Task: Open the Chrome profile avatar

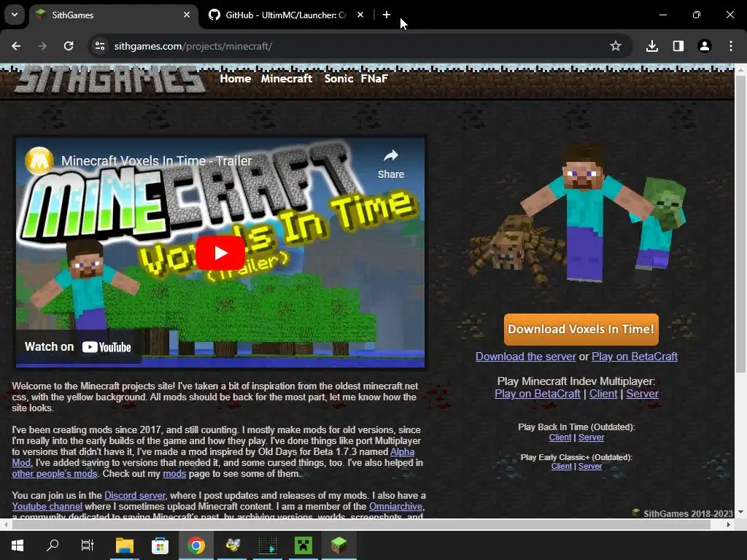Action: point(705,46)
